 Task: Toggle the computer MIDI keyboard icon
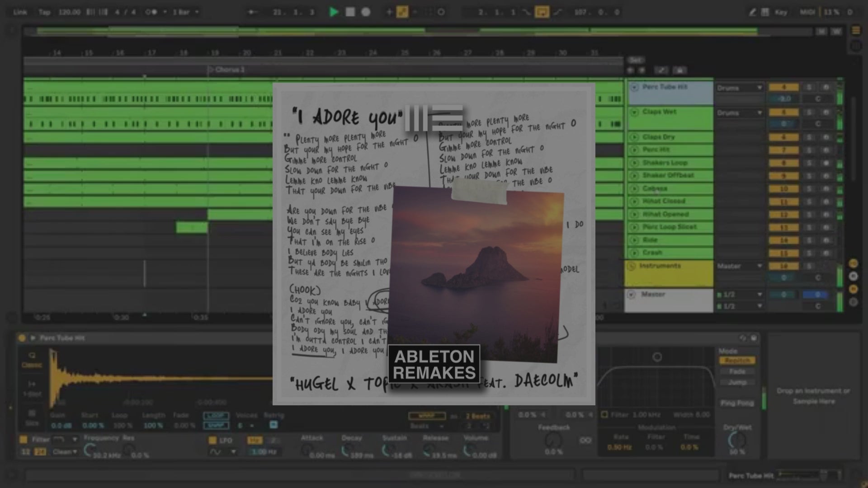[765, 12]
